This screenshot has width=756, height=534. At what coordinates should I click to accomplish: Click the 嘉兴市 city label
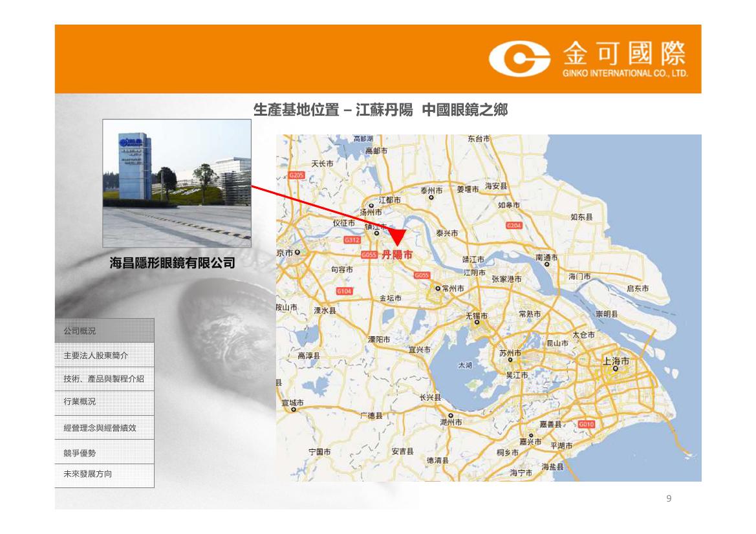pos(530,442)
